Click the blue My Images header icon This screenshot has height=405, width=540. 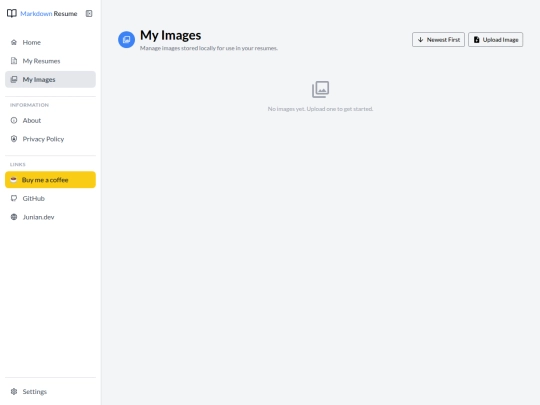click(126, 40)
